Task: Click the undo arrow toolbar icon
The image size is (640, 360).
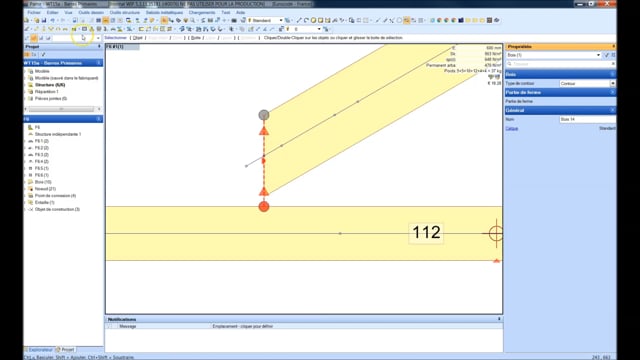Action: click(52, 20)
